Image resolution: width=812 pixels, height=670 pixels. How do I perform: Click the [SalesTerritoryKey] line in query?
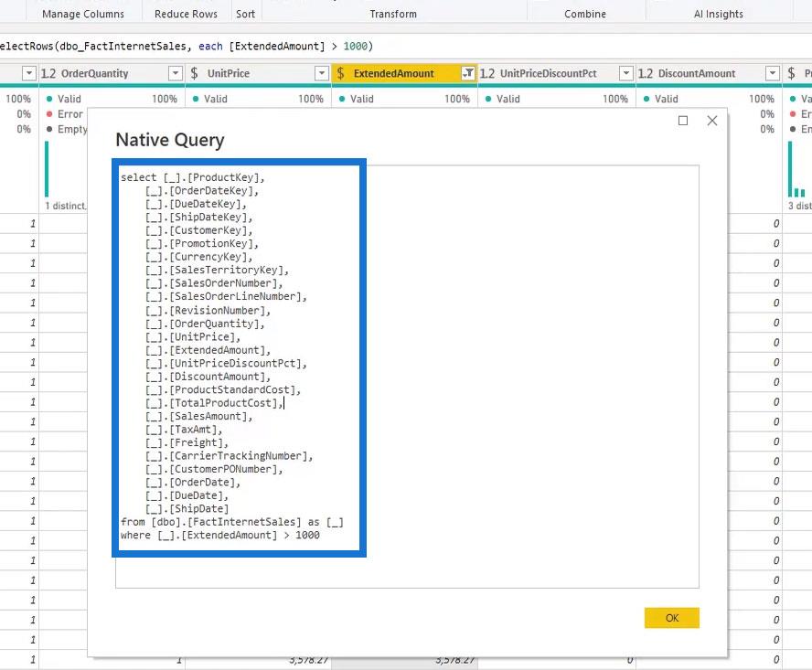click(217, 270)
